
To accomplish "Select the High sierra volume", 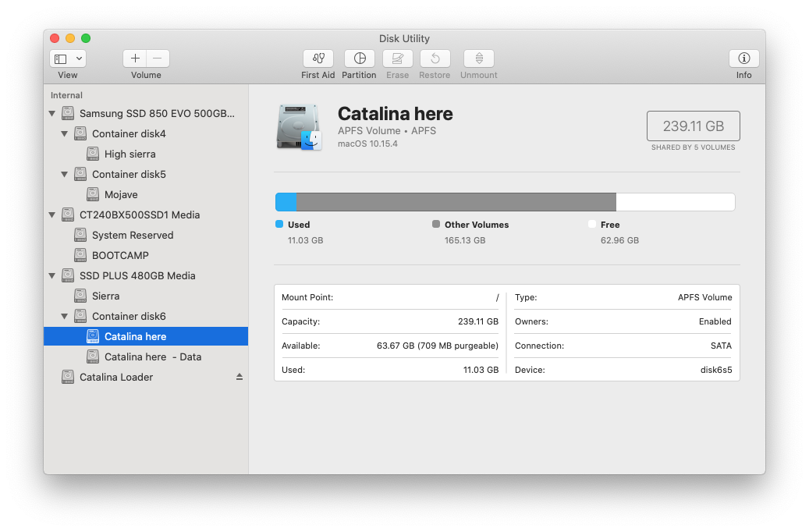I will (x=146, y=154).
